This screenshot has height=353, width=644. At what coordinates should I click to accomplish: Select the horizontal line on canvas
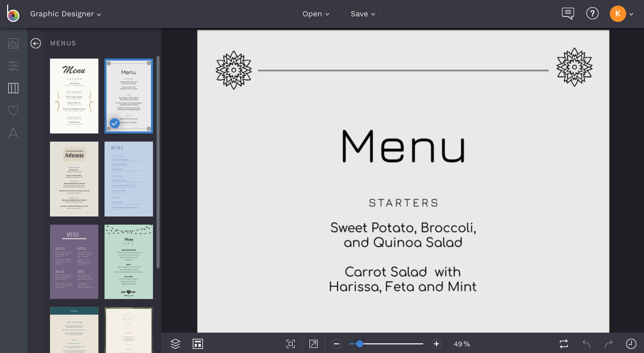[403, 70]
